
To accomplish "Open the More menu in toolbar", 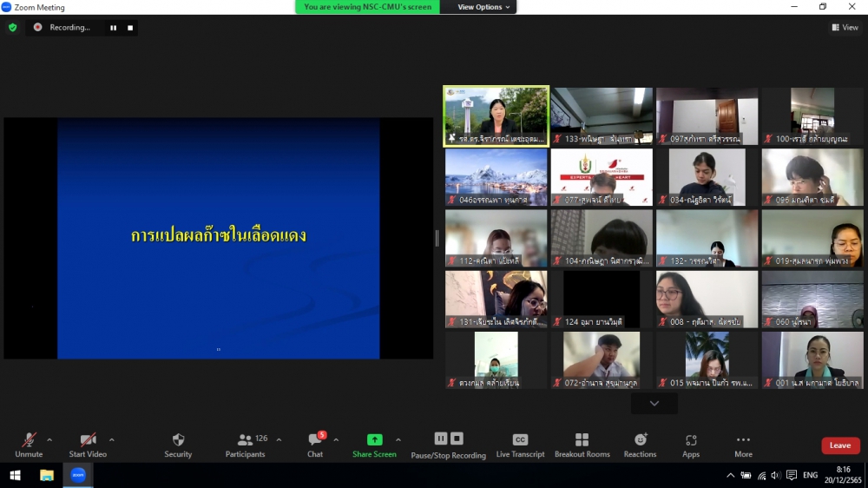I will (x=743, y=440).
